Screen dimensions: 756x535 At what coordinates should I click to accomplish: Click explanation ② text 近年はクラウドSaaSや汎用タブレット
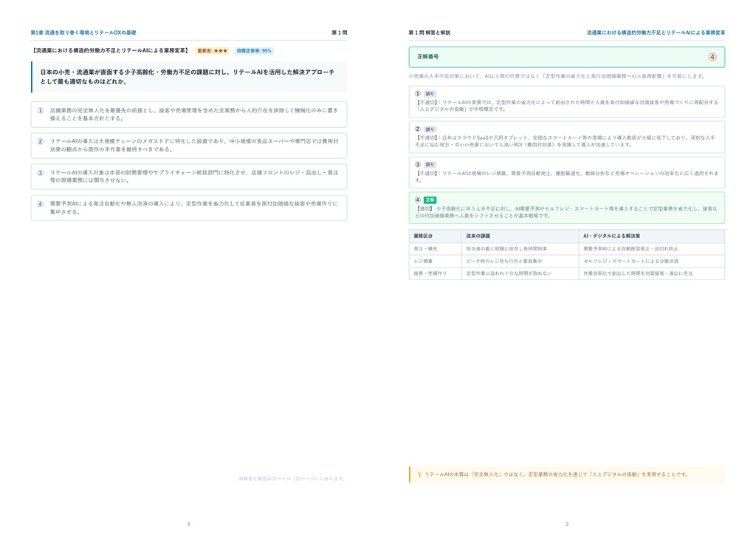pos(566,141)
